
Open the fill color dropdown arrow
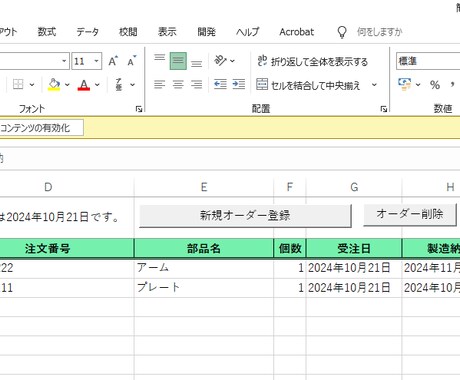67,85
